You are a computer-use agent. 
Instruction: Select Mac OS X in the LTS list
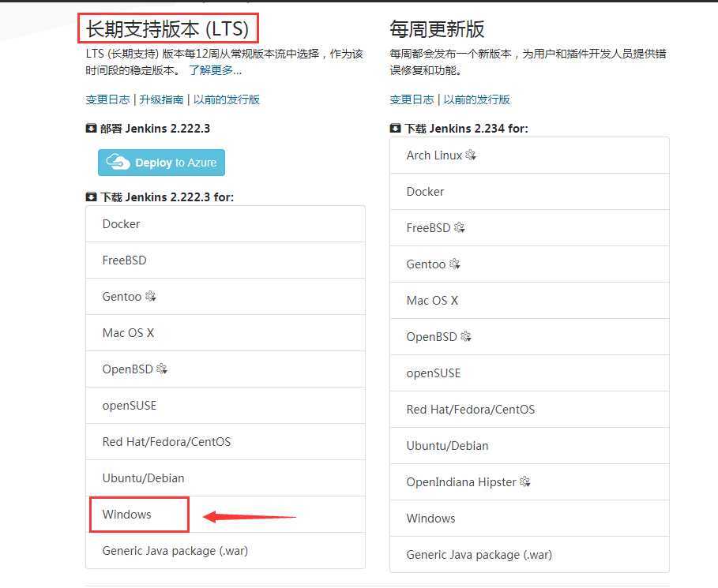225,332
